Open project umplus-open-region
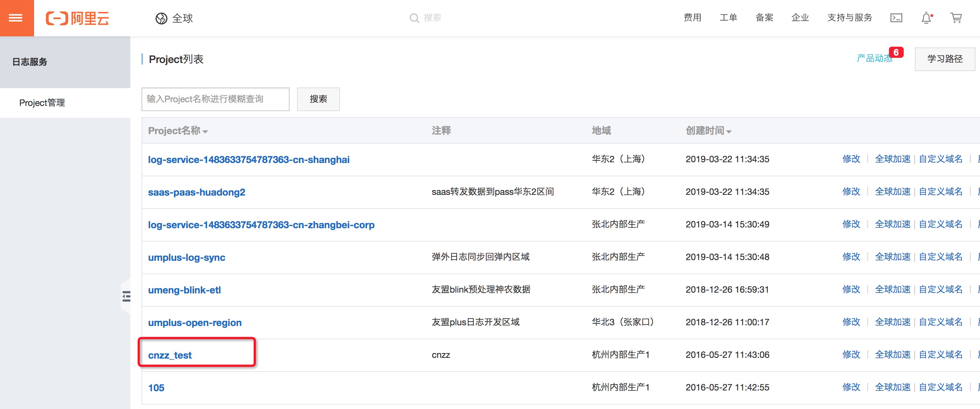The height and width of the screenshot is (409, 980). (x=194, y=323)
